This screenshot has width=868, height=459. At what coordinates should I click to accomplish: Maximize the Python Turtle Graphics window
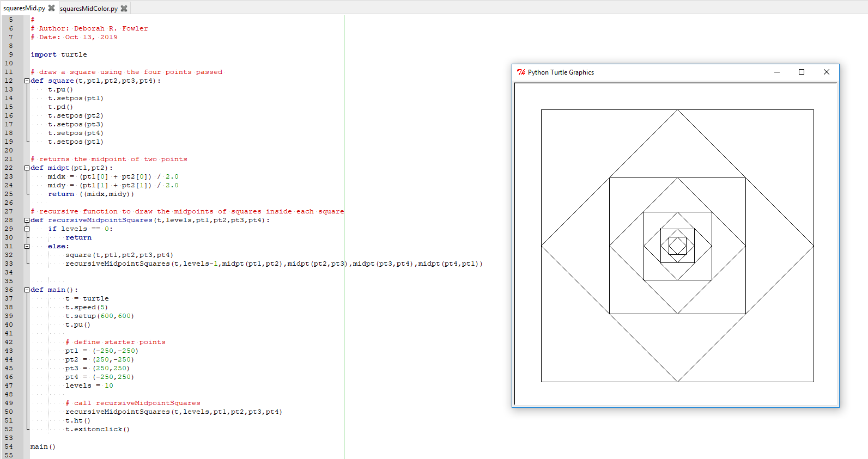point(801,72)
